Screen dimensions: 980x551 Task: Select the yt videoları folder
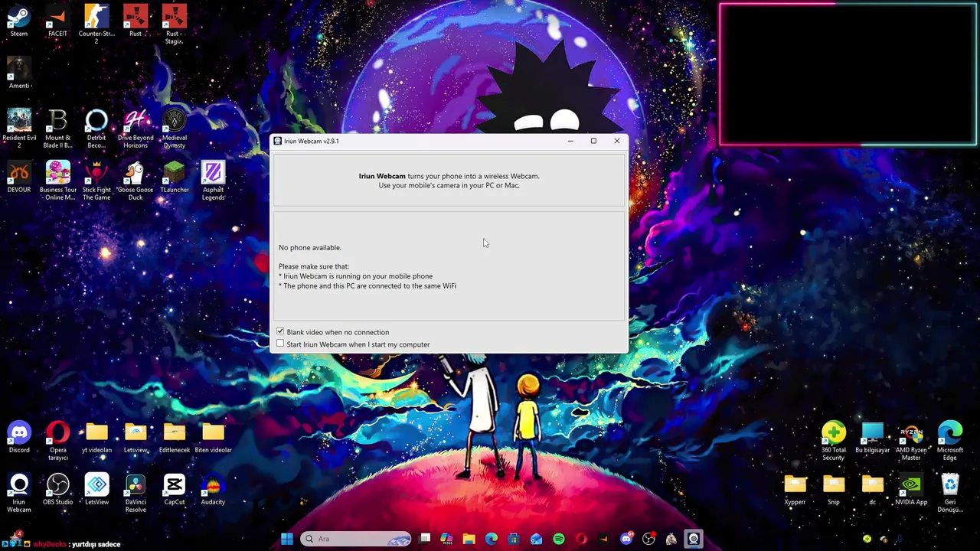click(x=96, y=438)
